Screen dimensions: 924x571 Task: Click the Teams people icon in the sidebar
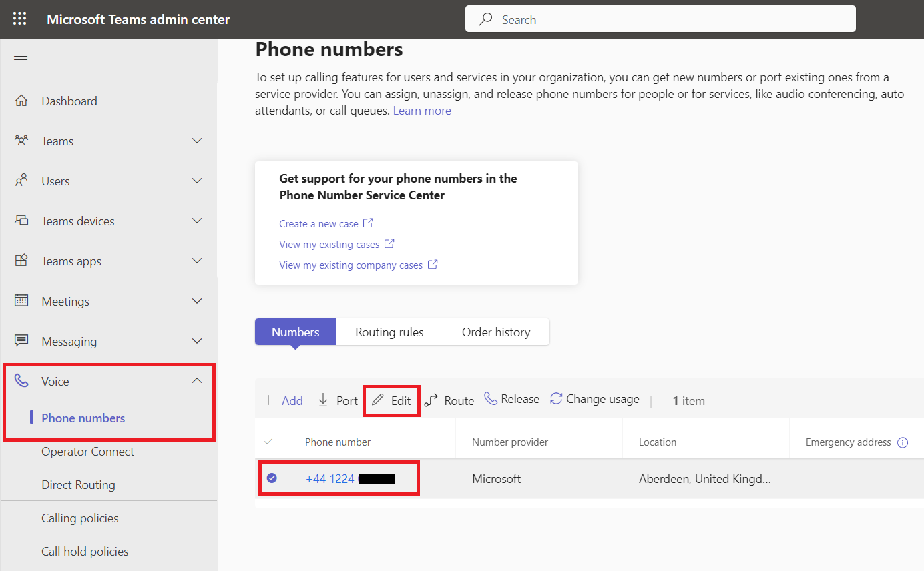point(21,141)
